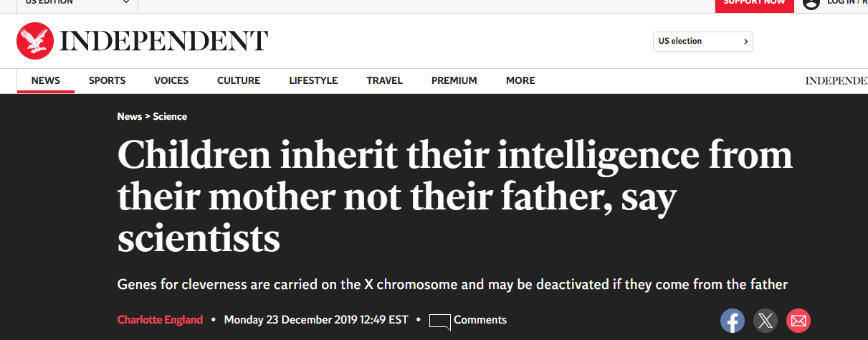Open the Premium section
The image size is (868, 340).
coord(454,80)
